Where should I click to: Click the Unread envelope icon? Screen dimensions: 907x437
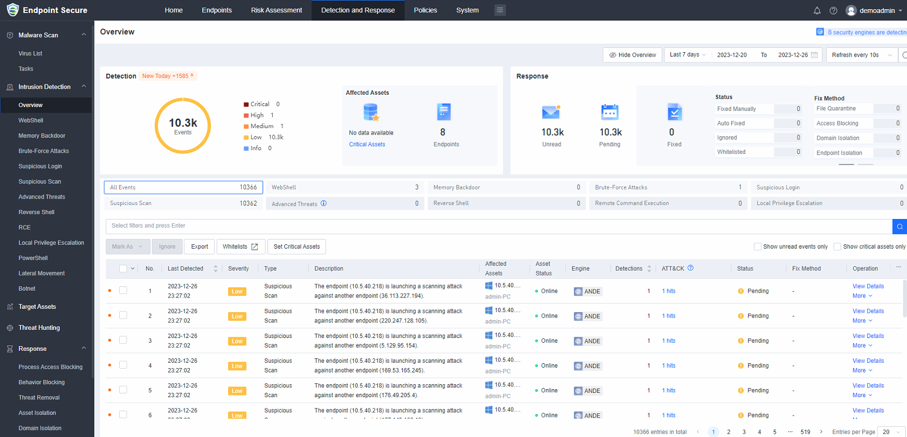point(551,112)
